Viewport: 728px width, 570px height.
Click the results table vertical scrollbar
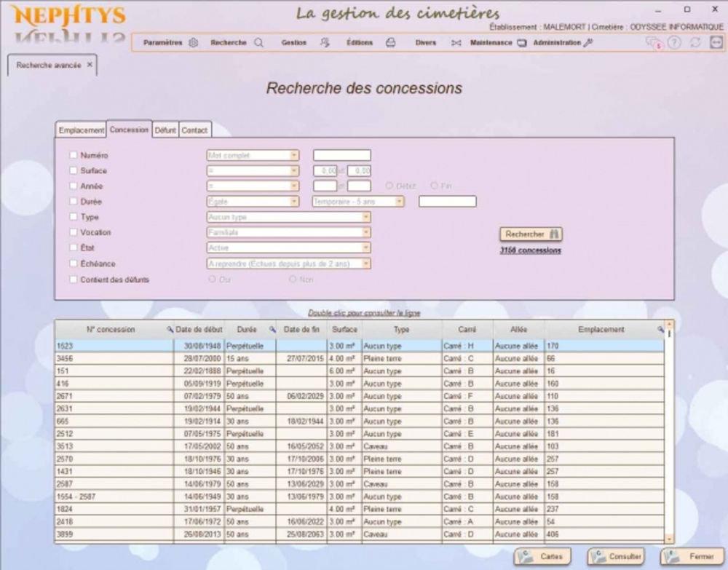[670, 437]
